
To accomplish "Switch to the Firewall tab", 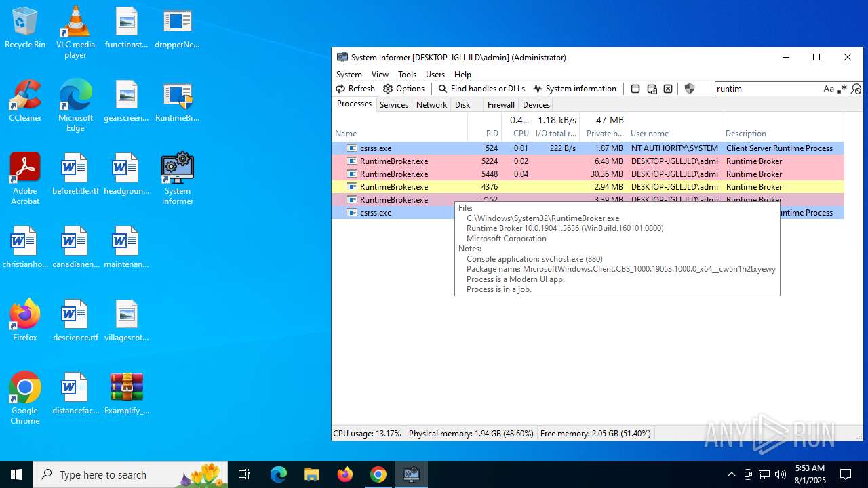I will [501, 105].
